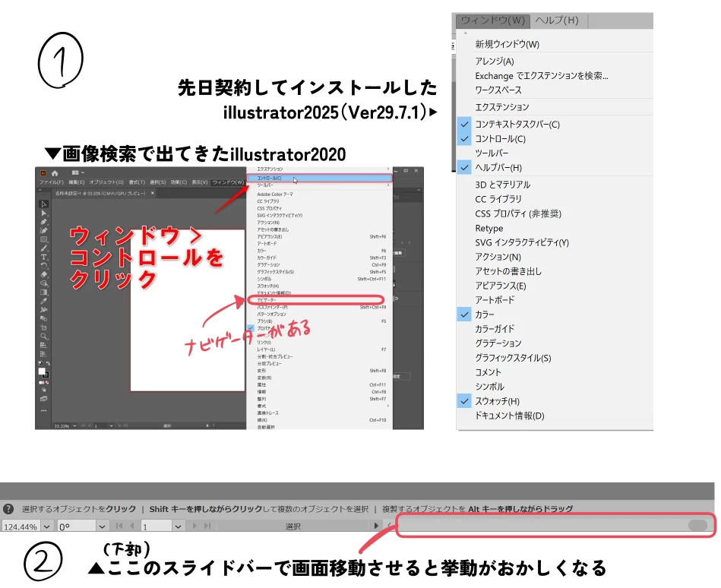Click the white Fill color swatch
This screenshot has width=721, height=588.
coord(42,371)
